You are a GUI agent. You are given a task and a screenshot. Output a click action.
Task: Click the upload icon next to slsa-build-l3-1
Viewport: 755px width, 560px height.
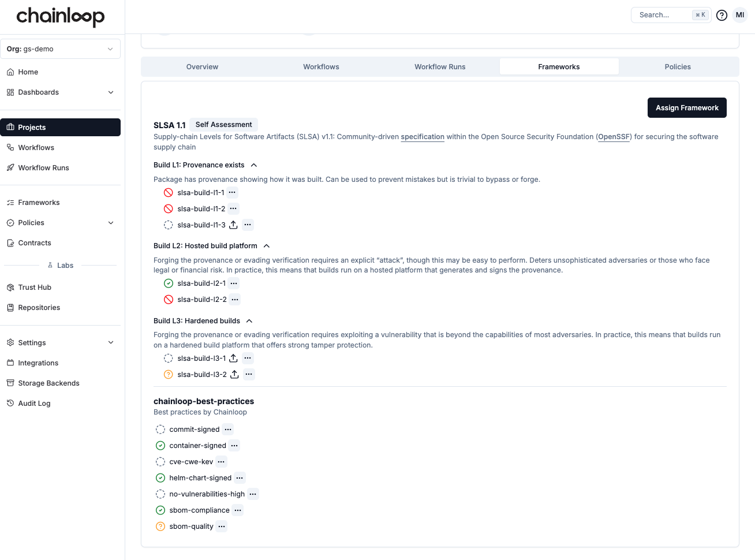(234, 358)
